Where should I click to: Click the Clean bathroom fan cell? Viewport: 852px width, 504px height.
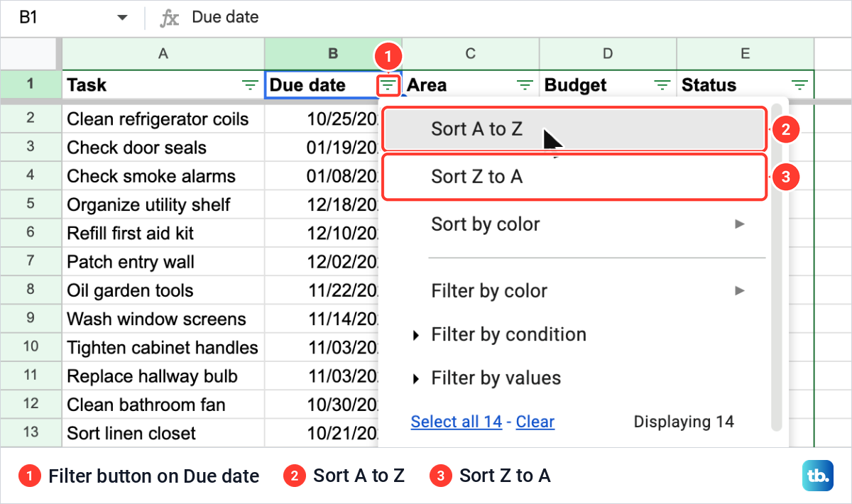pyautogui.click(x=163, y=405)
